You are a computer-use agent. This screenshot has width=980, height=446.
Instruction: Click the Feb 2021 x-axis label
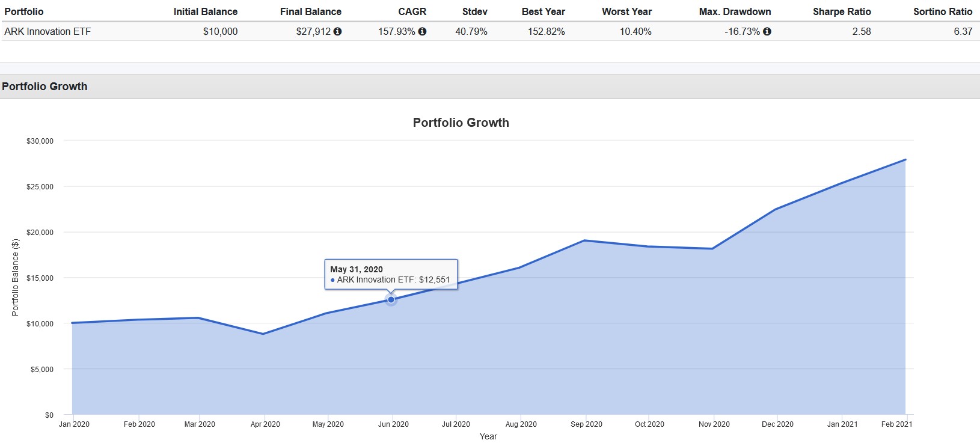(x=896, y=424)
